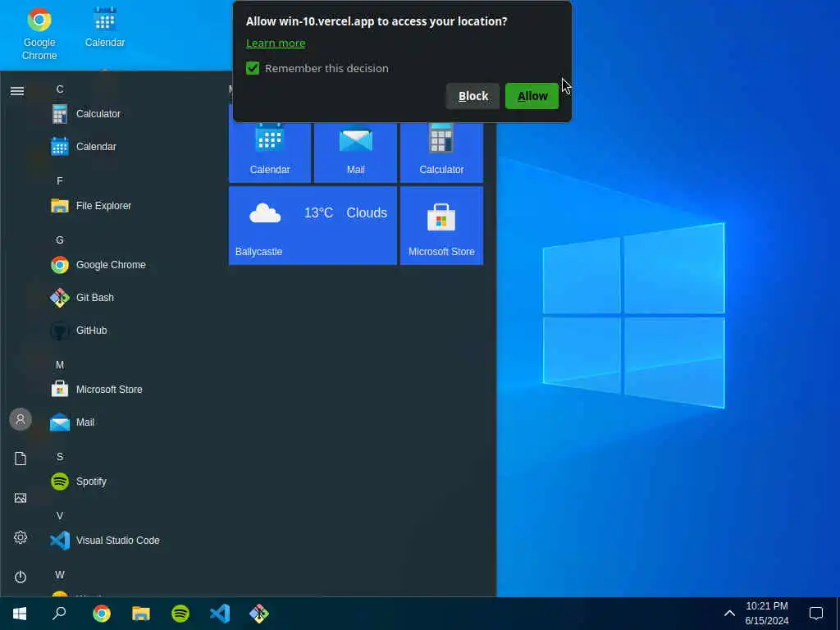This screenshot has width=840, height=630.
Task: Expand the Start menu hamburger icon
Action: 17,91
